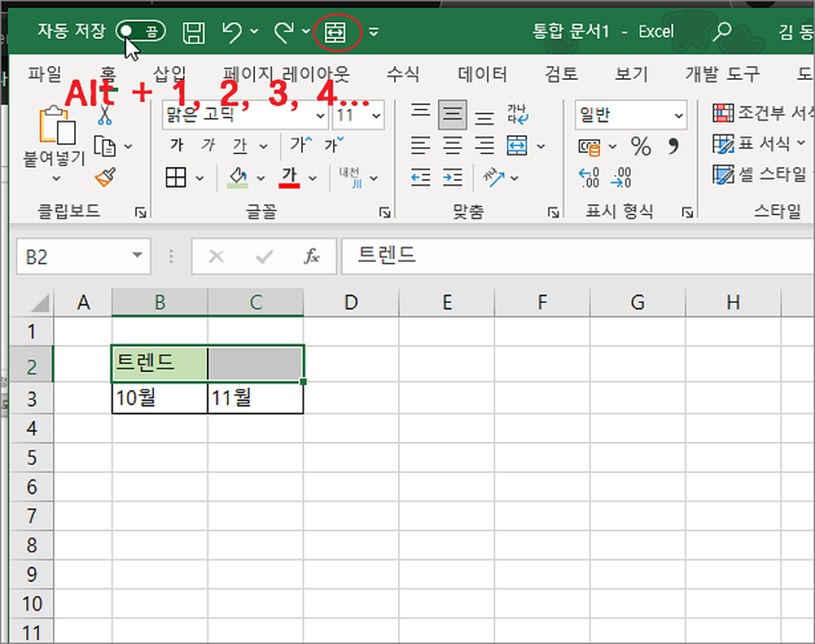Viewport: 815px width, 644px height.
Task: Apply the red Font Color
Action: click(289, 177)
